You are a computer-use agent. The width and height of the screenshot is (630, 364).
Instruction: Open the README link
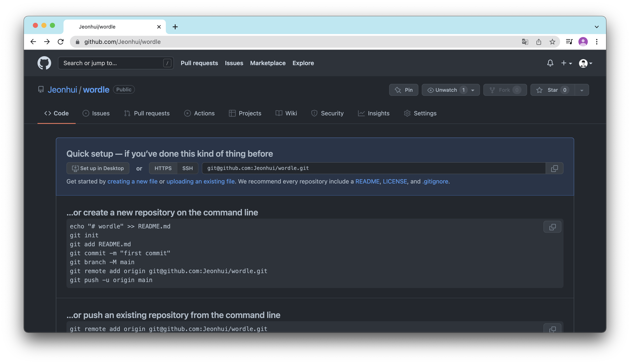367,182
